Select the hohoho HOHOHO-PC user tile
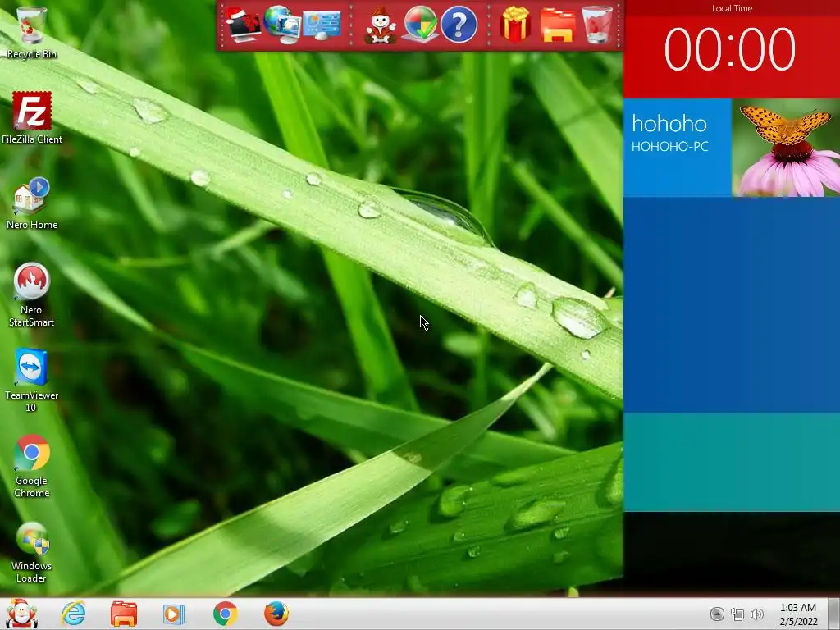Viewport: 840px width, 630px height. coord(678,148)
